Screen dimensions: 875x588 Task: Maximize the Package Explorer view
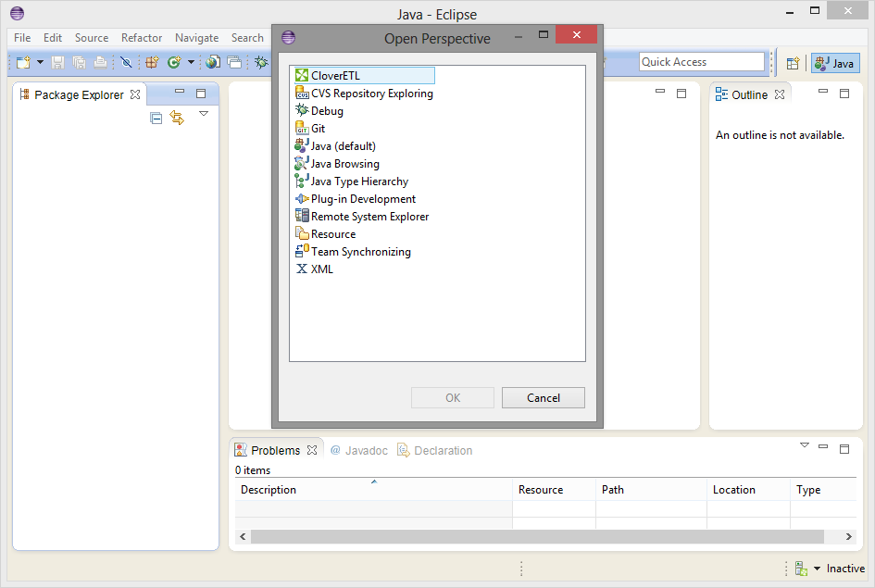pyautogui.click(x=201, y=94)
